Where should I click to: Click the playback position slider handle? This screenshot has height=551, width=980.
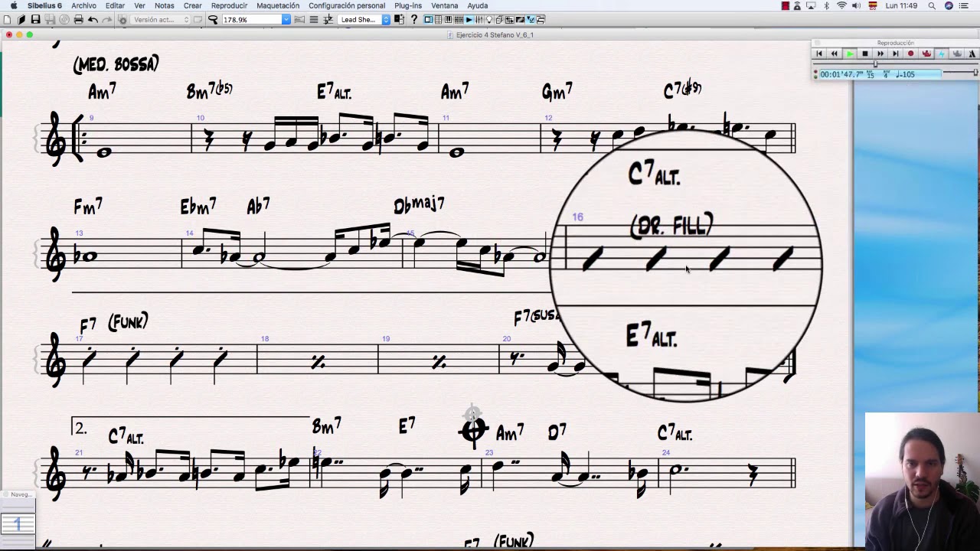[x=875, y=64]
